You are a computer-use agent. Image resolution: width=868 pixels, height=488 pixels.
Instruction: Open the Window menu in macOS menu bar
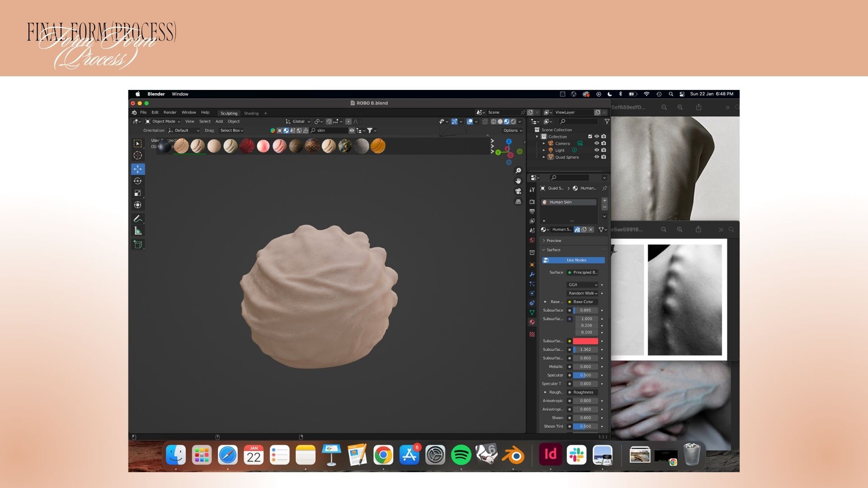click(x=180, y=94)
